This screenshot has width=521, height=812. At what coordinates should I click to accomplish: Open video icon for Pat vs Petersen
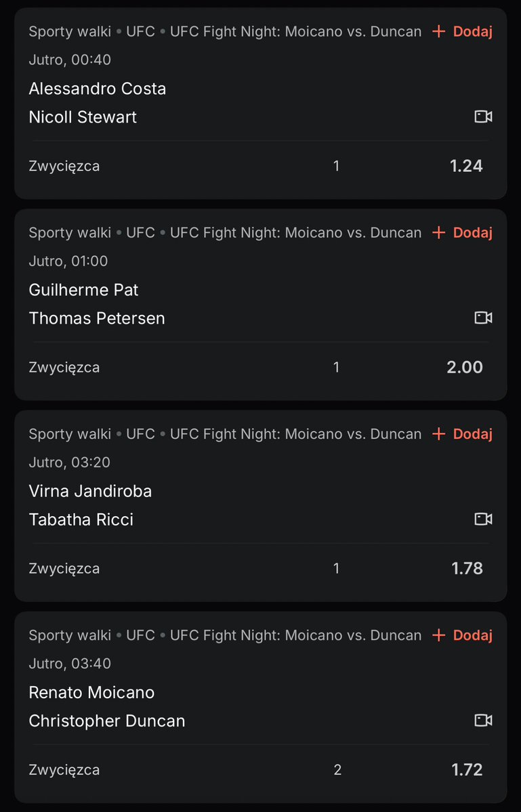coord(483,318)
